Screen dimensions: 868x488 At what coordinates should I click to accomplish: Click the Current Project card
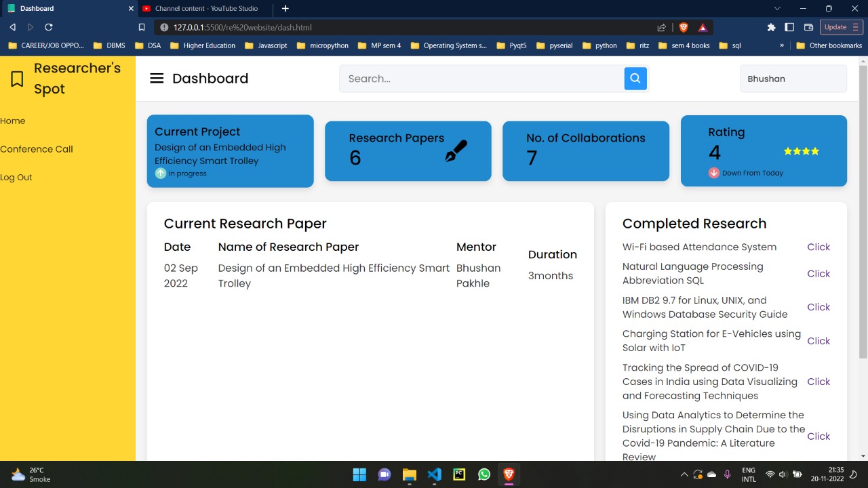coord(231,151)
